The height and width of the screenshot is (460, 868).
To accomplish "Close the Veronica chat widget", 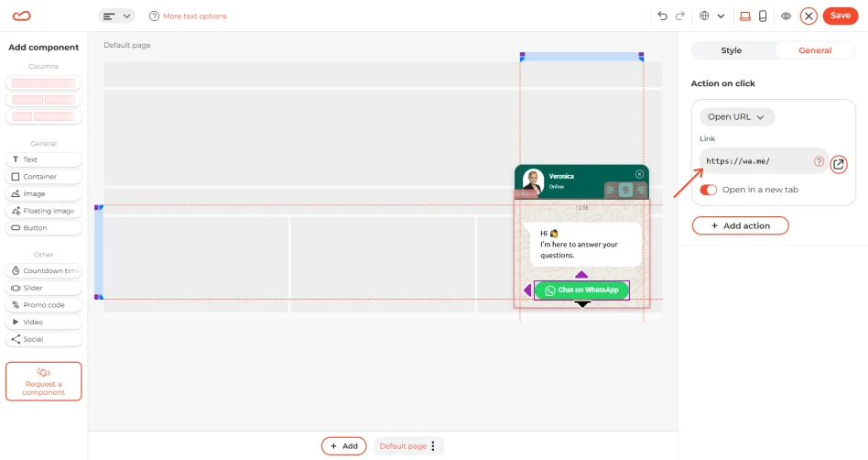I will (639, 174).
